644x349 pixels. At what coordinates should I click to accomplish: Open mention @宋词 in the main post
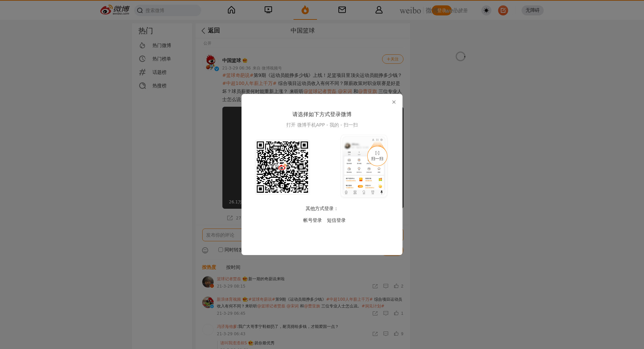click(x=345, y=91)
